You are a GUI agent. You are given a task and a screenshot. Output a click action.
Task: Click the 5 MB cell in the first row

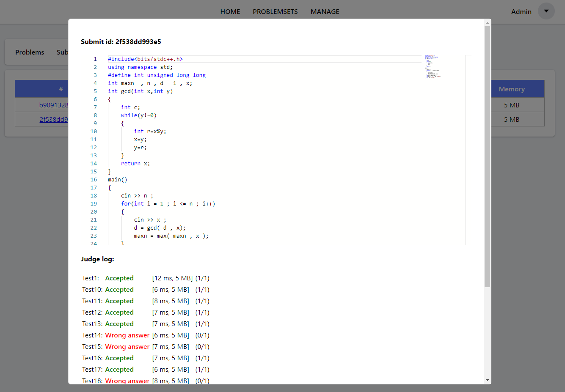(512, 105)
